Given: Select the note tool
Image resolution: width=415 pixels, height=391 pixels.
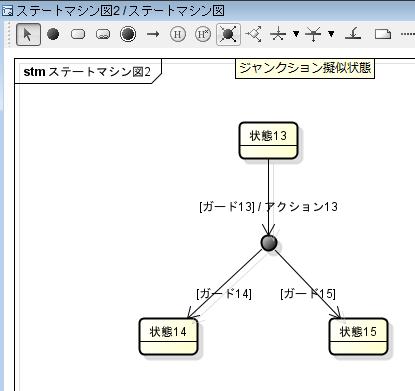Looking at the screenshot, I should pyautogui.click(x=383, y=34).
